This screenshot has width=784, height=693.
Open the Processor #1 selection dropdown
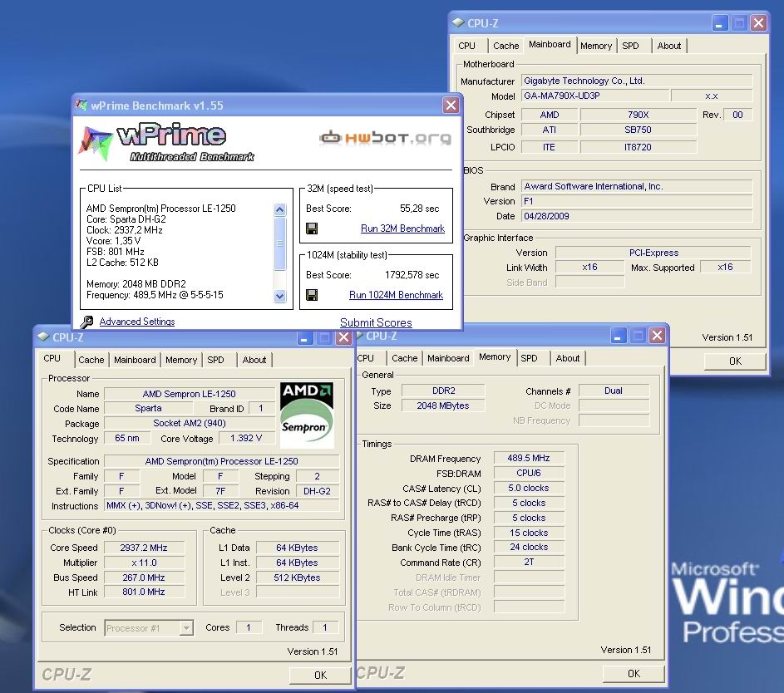pos(186,627)
